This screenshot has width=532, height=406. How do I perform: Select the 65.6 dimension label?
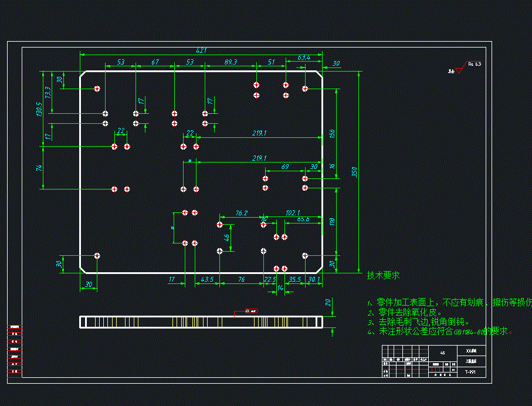(x=303, y=219)
